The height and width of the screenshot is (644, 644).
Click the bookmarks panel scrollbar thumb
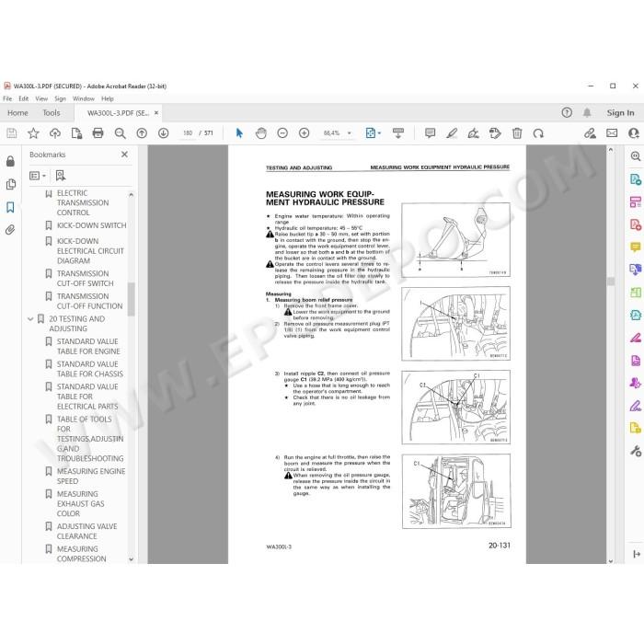point(131,299)
